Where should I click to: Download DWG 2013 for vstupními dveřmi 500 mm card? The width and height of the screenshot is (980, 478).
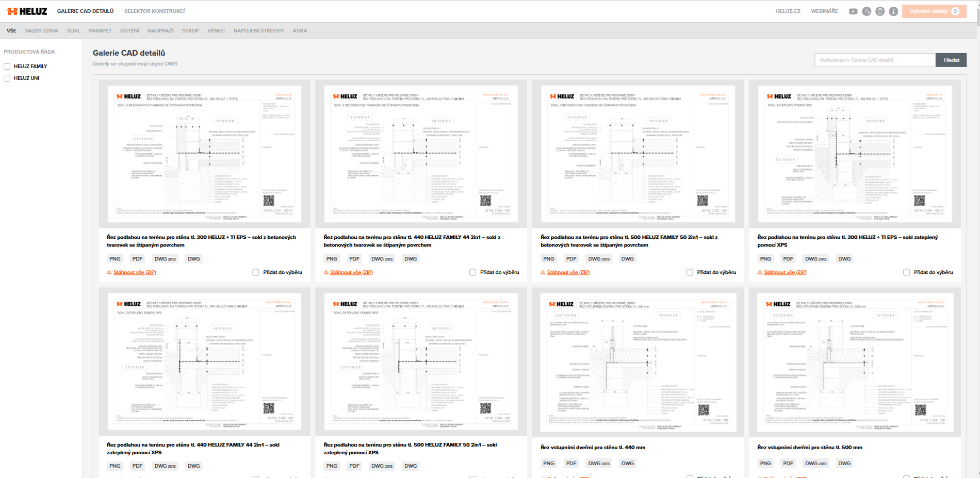(x=815, y=463)
